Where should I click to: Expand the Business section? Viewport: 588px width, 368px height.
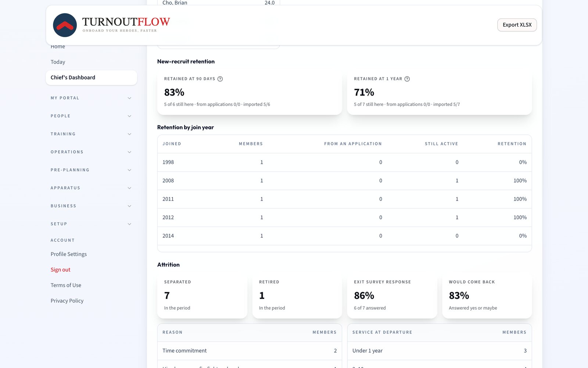tap(91, 206)
